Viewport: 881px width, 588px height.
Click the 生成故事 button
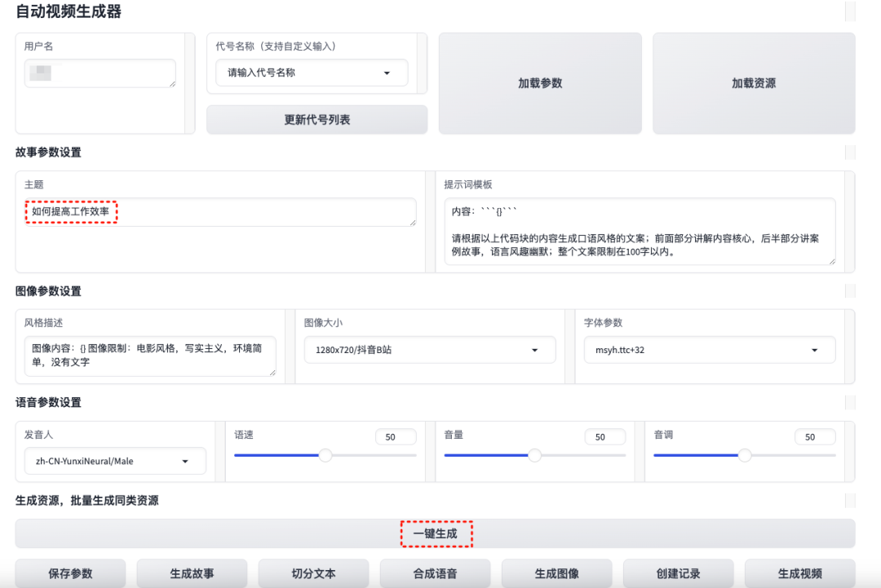(x=193, y=573)
